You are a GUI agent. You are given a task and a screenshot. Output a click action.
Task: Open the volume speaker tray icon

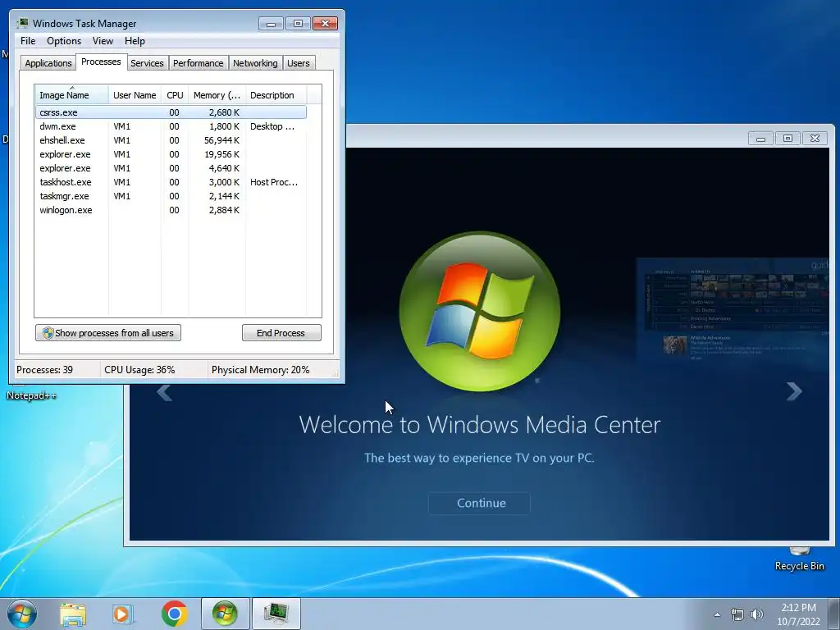coord(757,614)
